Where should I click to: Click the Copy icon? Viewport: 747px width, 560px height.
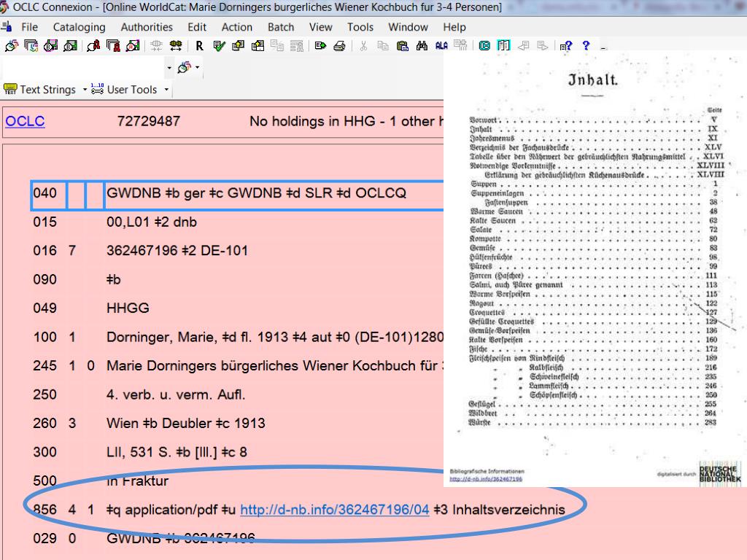tap(382, 46)
